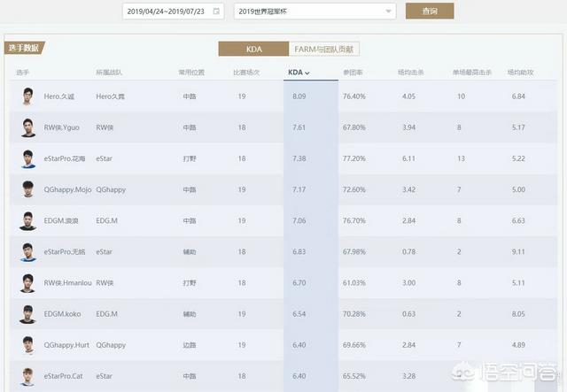
Task: Open the date range calendar icon
Action: (x=216, y=12)
